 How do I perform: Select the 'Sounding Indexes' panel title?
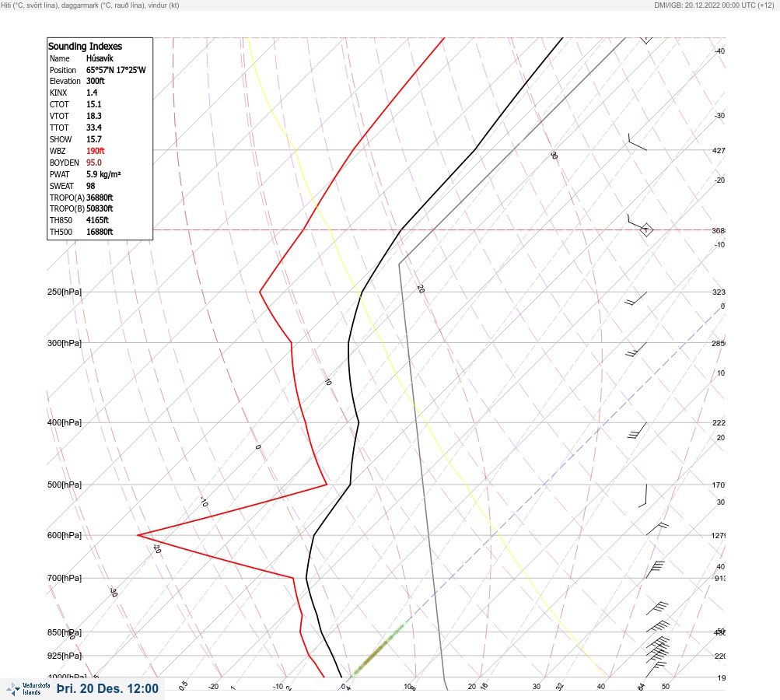click(85, 46)
